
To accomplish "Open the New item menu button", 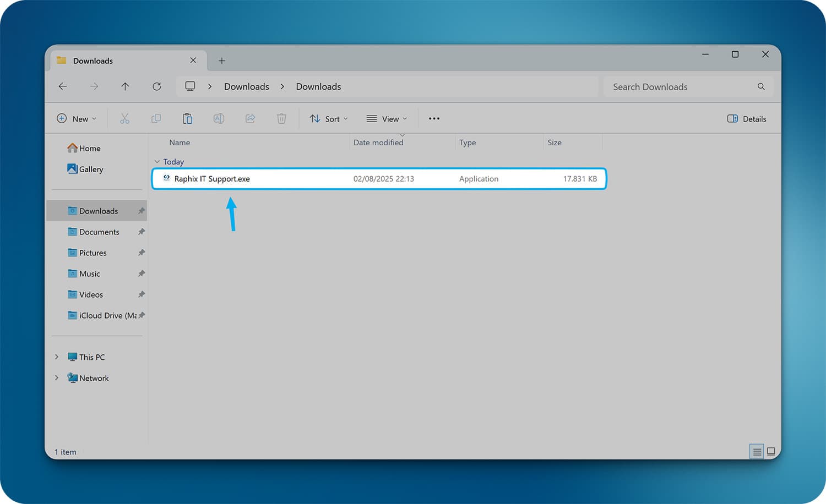I will (77, 119).
